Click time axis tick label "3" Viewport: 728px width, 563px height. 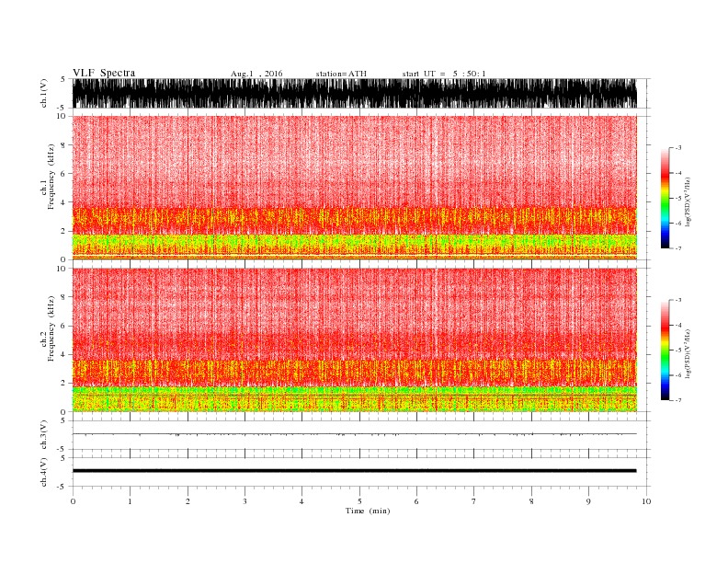(245, 501)
